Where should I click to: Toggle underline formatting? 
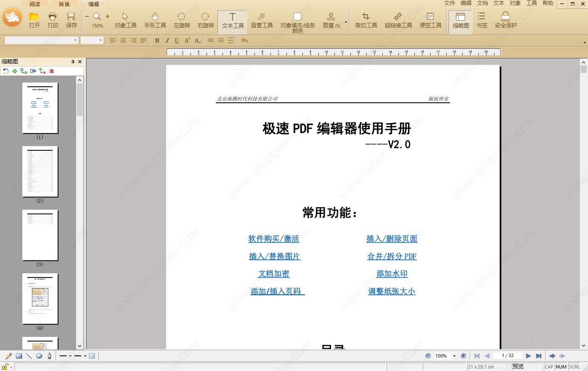tap(177, 40)
